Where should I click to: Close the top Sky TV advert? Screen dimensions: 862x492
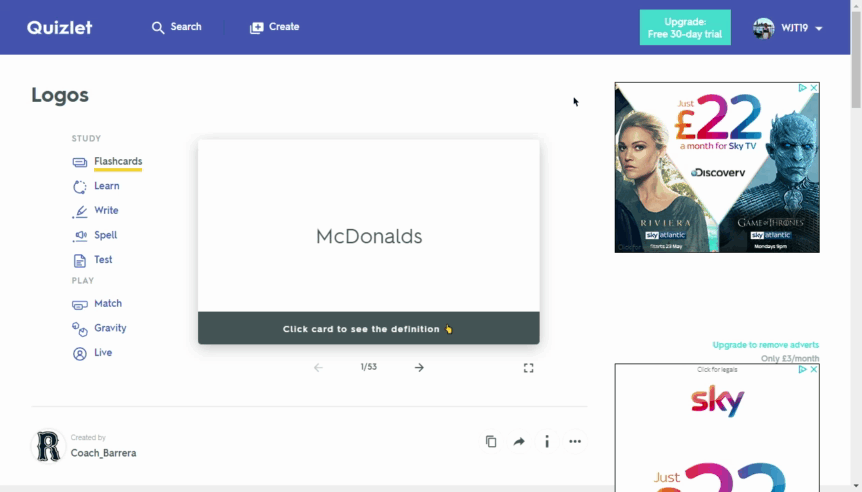pyautogui.click(x=814, y=88)
